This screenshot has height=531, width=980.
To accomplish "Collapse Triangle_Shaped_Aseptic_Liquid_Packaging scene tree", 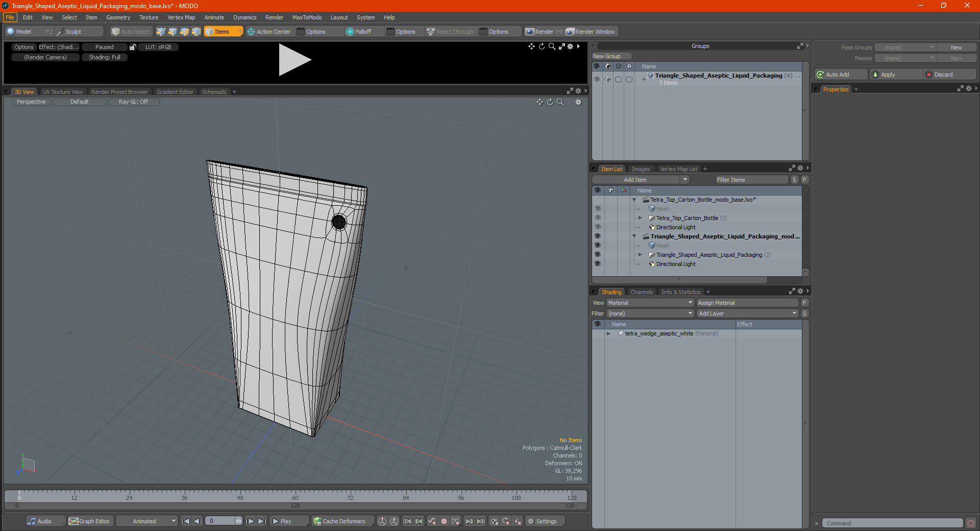I will pos(634,236).
